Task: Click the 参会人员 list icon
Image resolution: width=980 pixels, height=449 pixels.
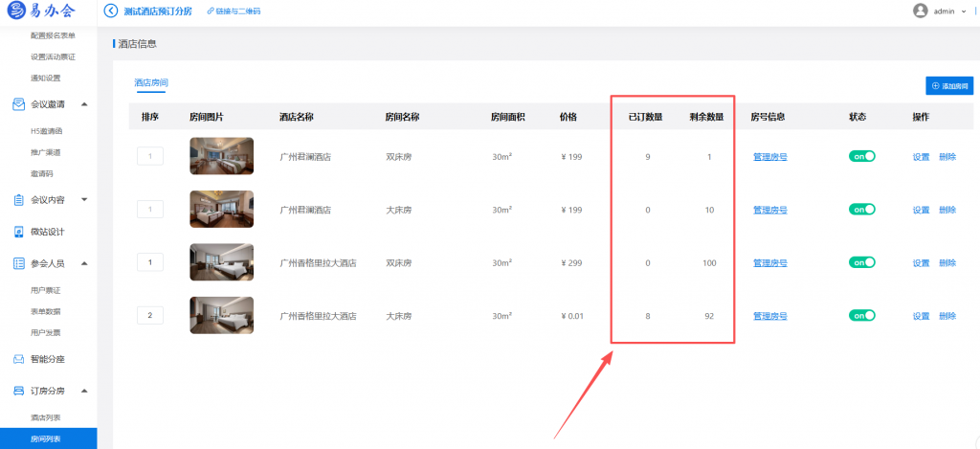Action: (19, 264)
